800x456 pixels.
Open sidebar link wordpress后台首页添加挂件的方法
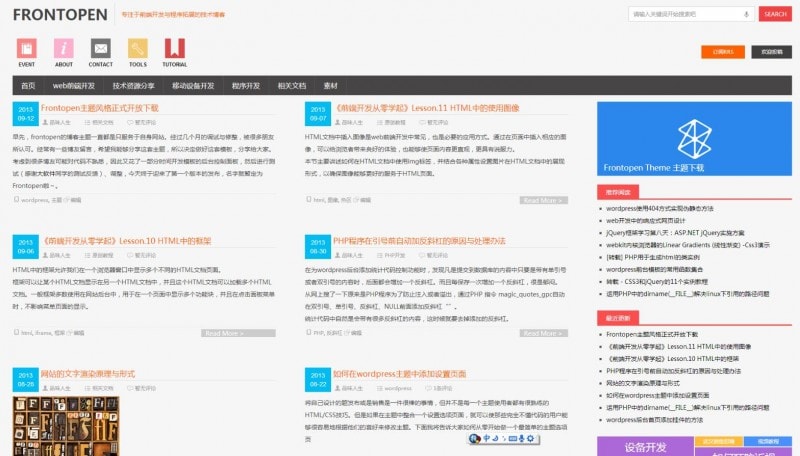point(654,420)
